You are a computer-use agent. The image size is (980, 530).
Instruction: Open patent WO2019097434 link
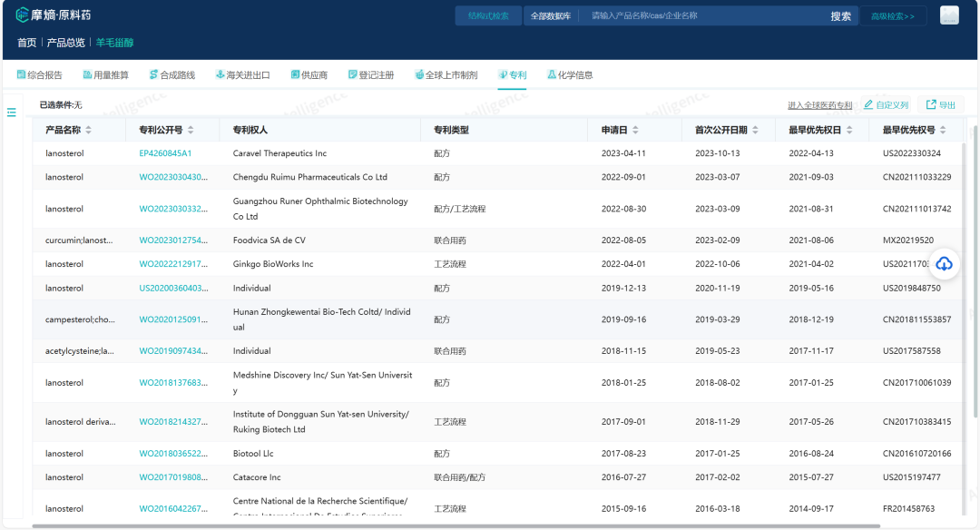(x=173, y=350)
